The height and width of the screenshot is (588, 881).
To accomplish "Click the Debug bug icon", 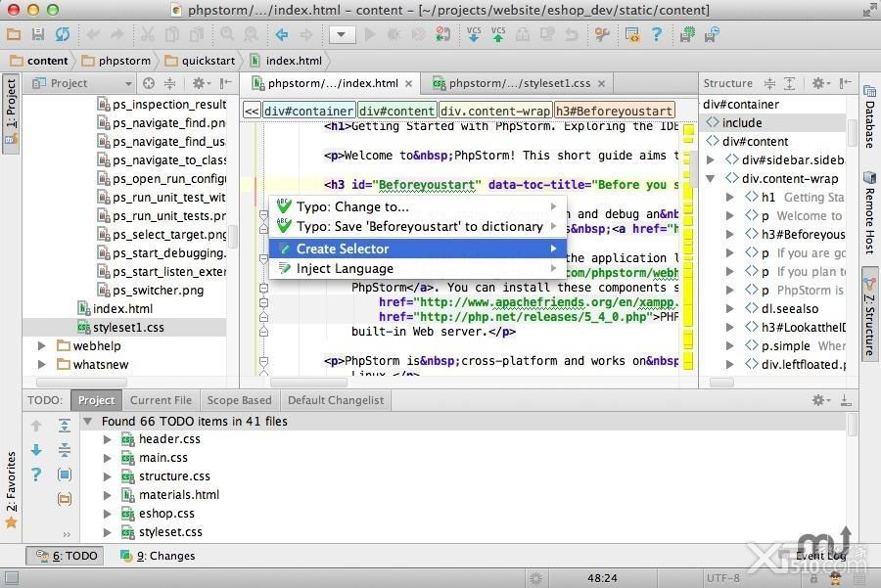I will (x=394, y=35).
